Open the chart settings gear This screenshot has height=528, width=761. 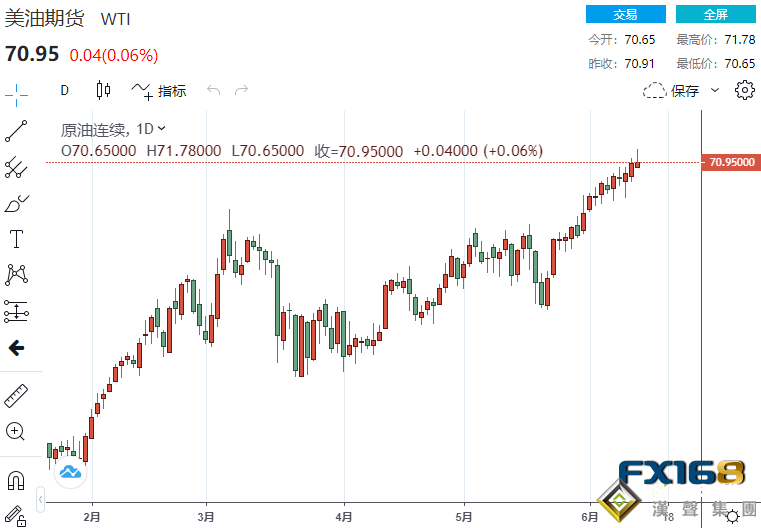click(744, 91)
